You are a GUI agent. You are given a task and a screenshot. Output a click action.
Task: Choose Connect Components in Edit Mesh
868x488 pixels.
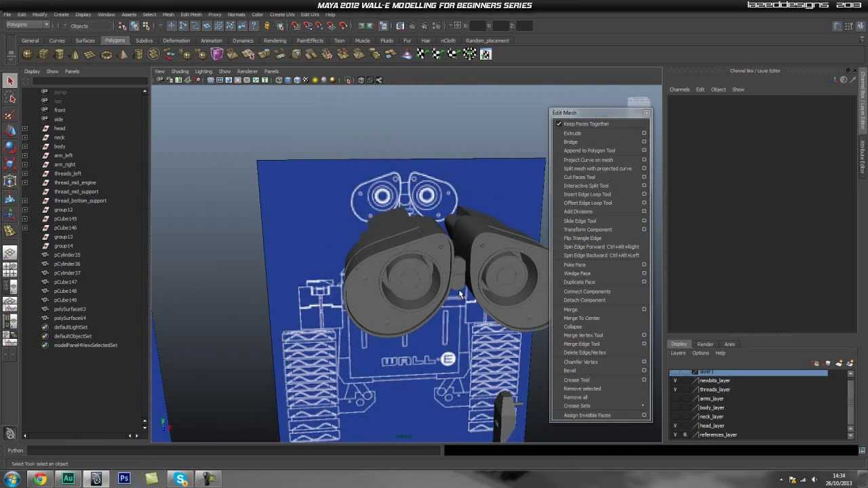pos(587,291)
